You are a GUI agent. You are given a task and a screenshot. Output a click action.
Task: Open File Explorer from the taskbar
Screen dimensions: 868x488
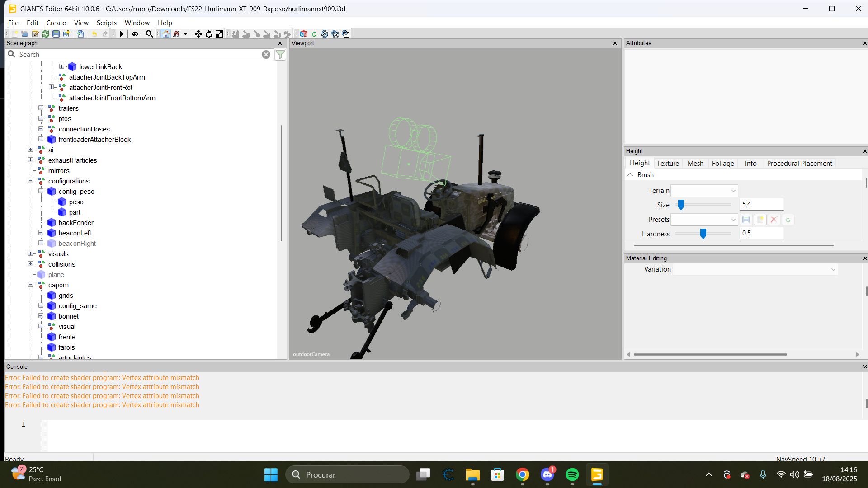473,475
